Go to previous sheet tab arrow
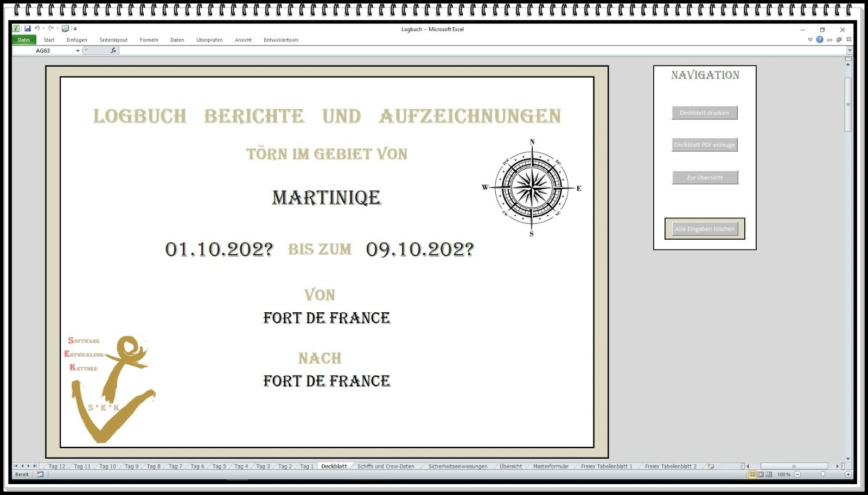The width and height of the screenshot is (868, 495). point(22,466)
